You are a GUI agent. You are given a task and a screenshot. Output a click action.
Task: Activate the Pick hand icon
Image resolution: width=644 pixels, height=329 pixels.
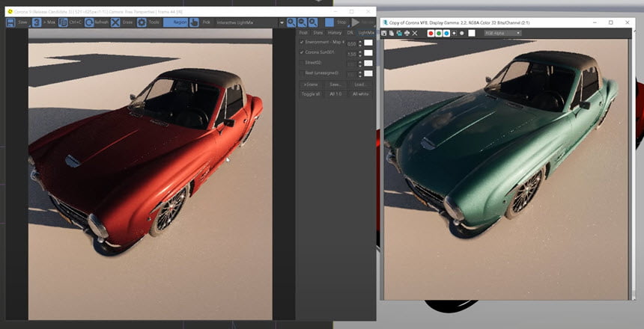tap(194, 22)
